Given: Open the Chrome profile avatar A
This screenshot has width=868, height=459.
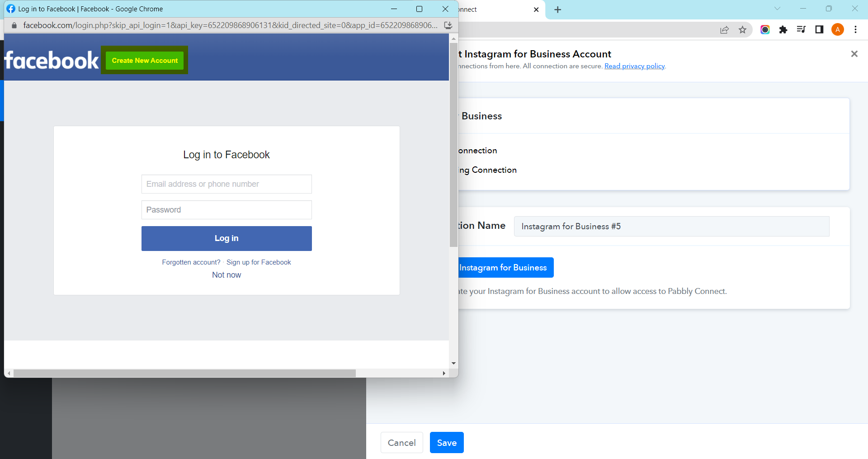Looking at the screenshot, I should pos(838,30).
